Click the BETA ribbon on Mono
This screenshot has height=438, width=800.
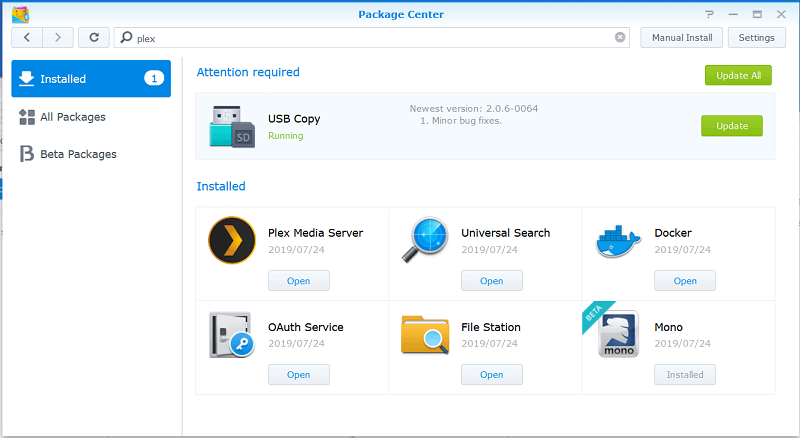click(594, 312)
